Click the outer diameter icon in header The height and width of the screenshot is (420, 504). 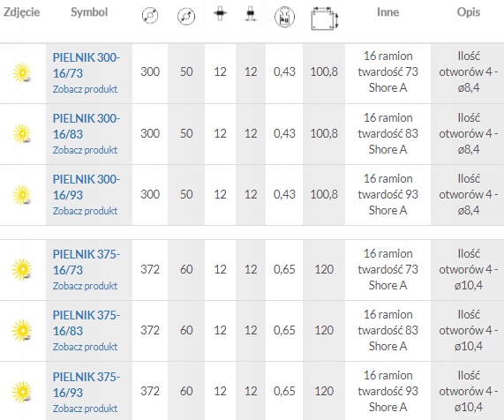click(150, 16)
